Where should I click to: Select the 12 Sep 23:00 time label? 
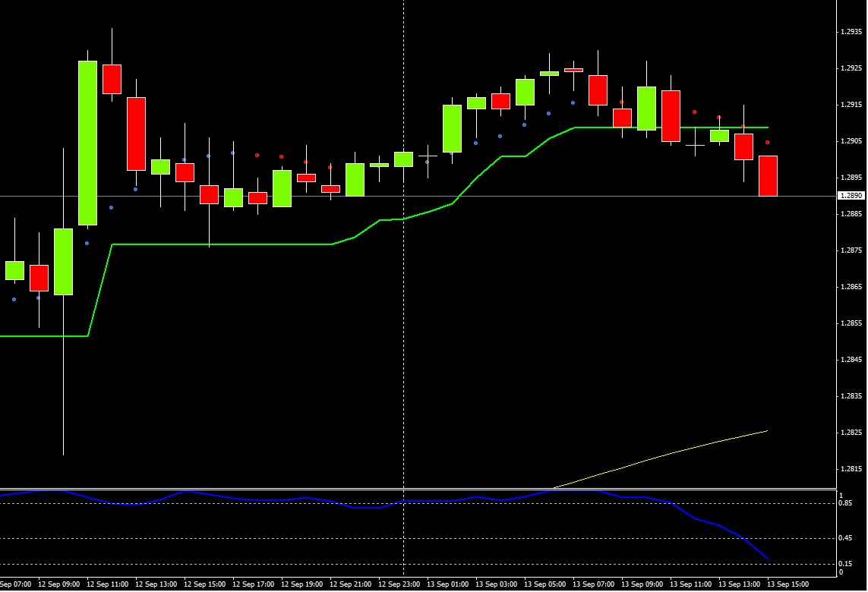point(399,584)
